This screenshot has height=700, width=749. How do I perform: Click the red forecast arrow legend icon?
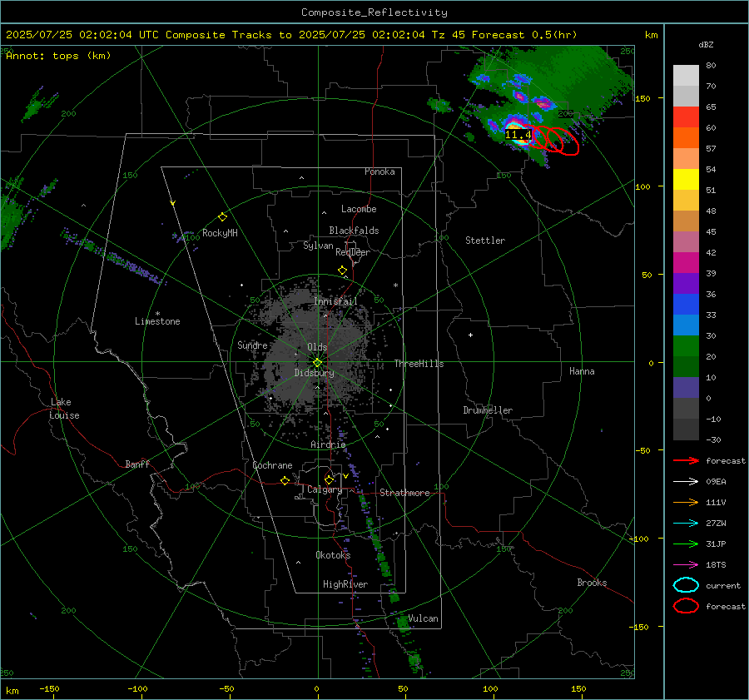pyautogui.click(x=686, y=460)
